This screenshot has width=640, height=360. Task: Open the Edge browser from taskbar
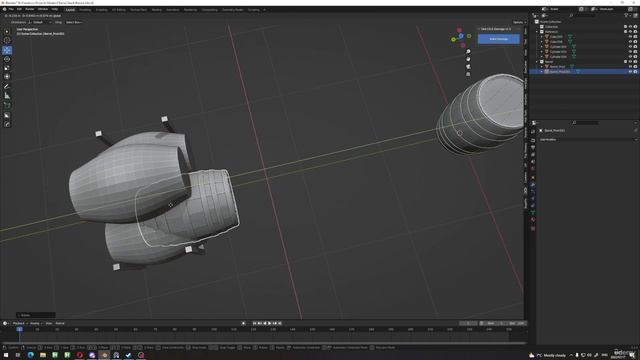[30, 355]
